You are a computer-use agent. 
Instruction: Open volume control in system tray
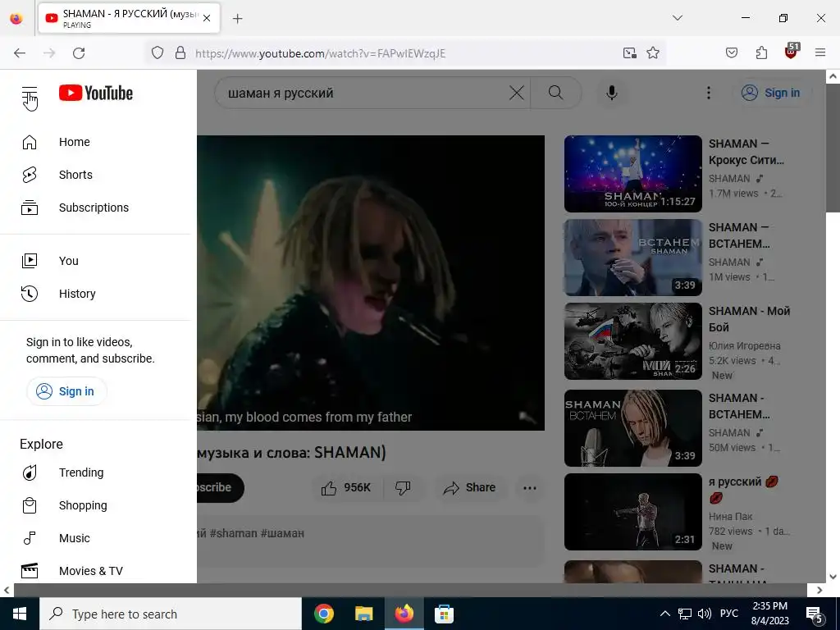coord(705,614)
